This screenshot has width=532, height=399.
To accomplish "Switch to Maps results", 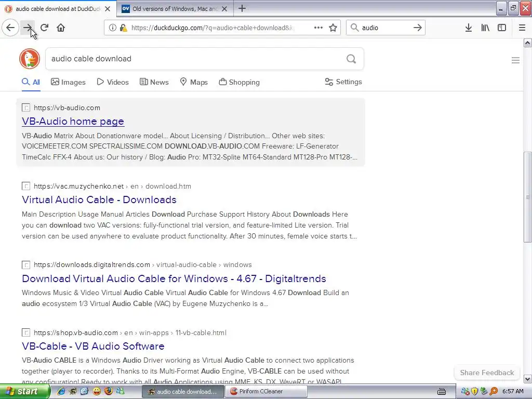I will point(194,82).
